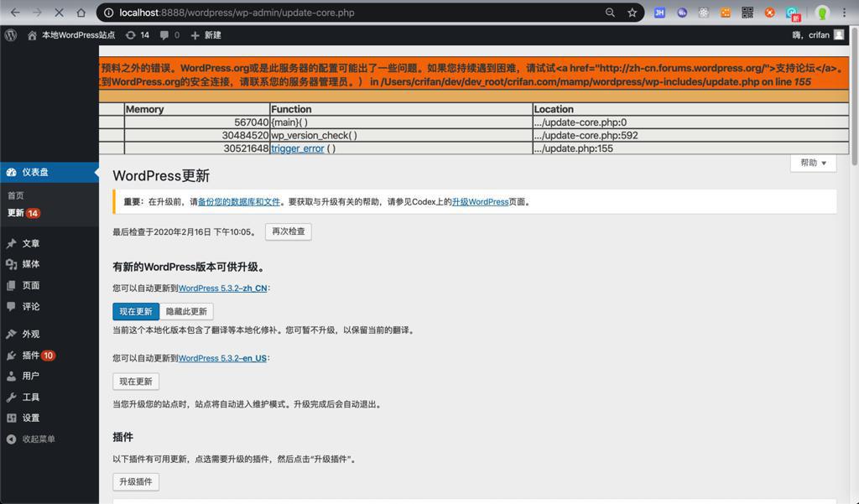Click the zoom magnifier icon in address bar
The height and width of the screenshot is (504, 859).
click(x=610, y=13)
